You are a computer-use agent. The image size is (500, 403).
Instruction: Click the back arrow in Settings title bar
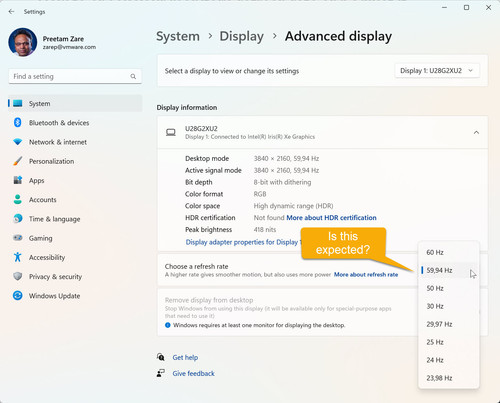[11, 12]
